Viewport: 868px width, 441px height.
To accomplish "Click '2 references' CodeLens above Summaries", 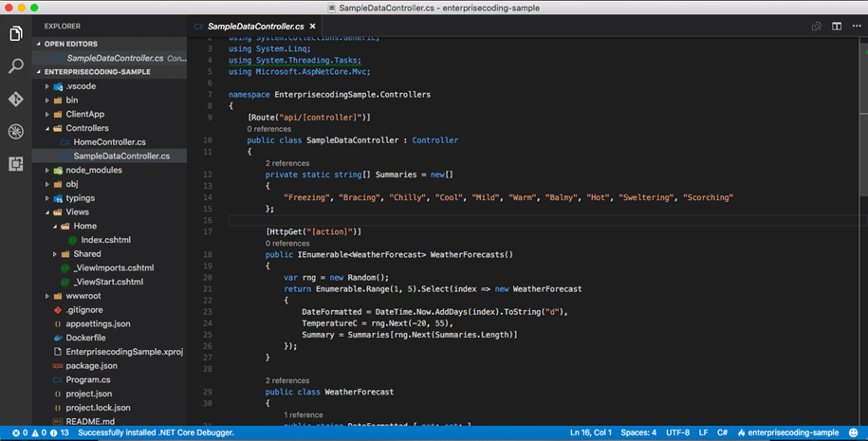I will coord(287,163).
